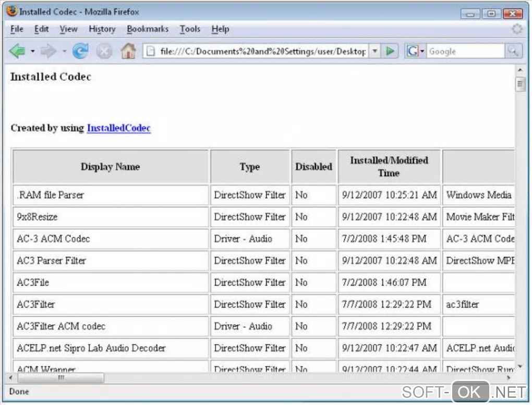532x405 pixels.
Task: Click inside the Google search box
Action: [x=465, y=51]
